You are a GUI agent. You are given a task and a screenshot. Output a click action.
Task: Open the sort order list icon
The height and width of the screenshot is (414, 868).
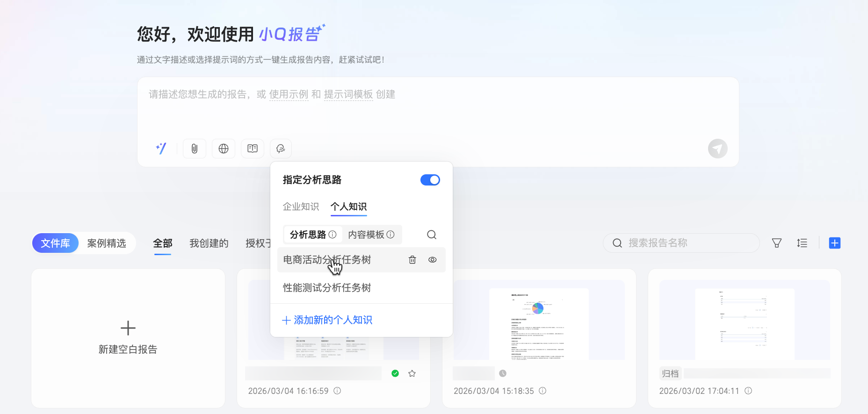[x=802, y=243]
